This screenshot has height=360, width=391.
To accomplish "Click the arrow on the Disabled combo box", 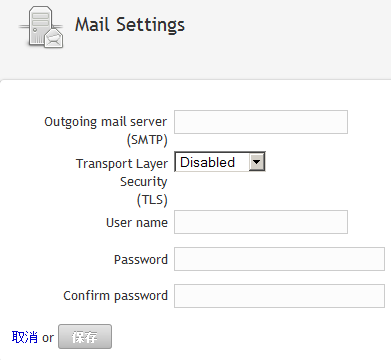I will (x=256, y=162).
